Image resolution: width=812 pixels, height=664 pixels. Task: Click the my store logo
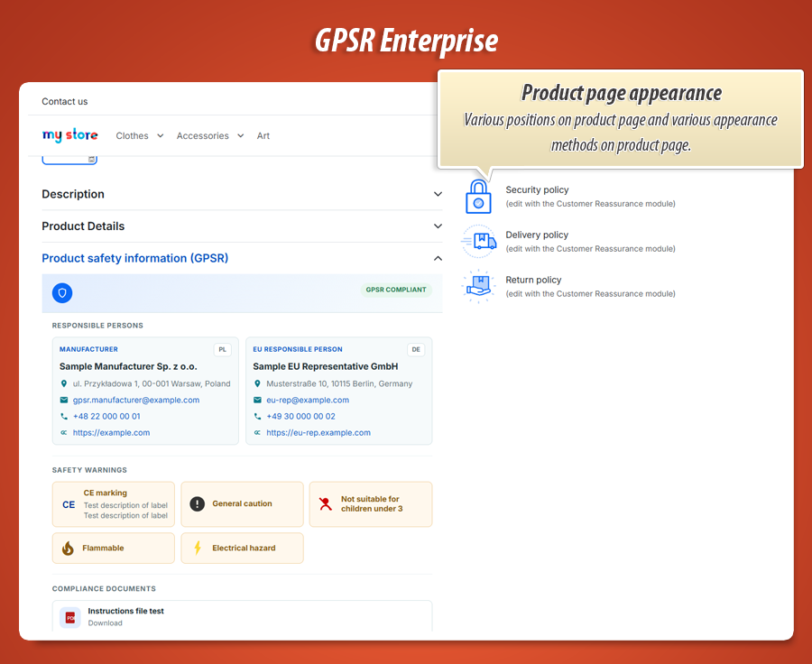[69, 135]
